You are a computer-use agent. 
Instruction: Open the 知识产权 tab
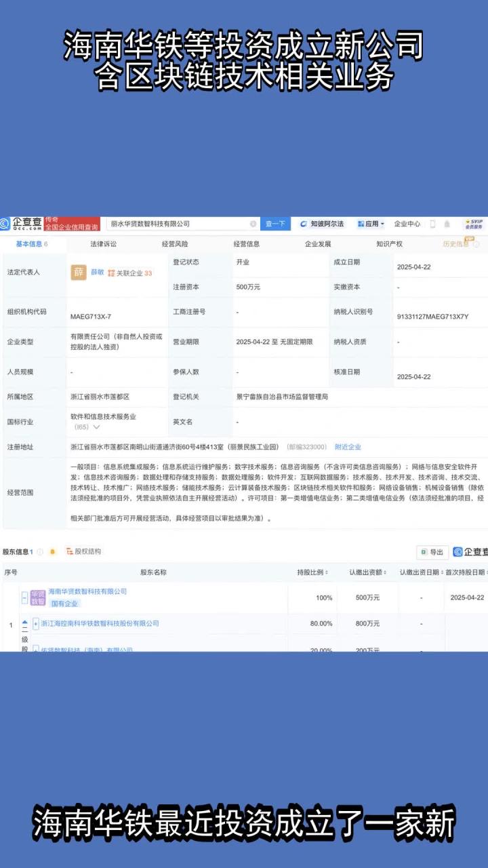(389, 244)
